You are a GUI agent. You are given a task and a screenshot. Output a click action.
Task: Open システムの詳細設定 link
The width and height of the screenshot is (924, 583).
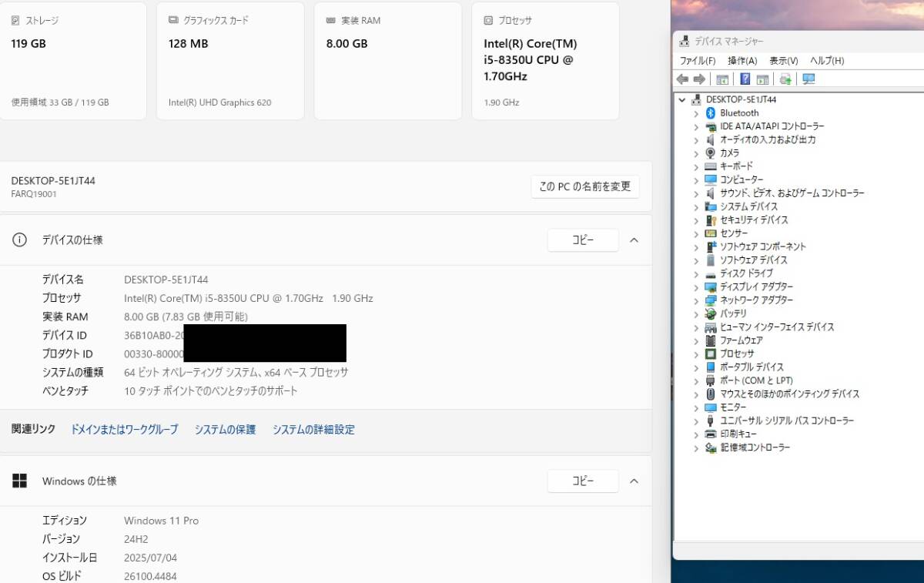tap(313, 430)
